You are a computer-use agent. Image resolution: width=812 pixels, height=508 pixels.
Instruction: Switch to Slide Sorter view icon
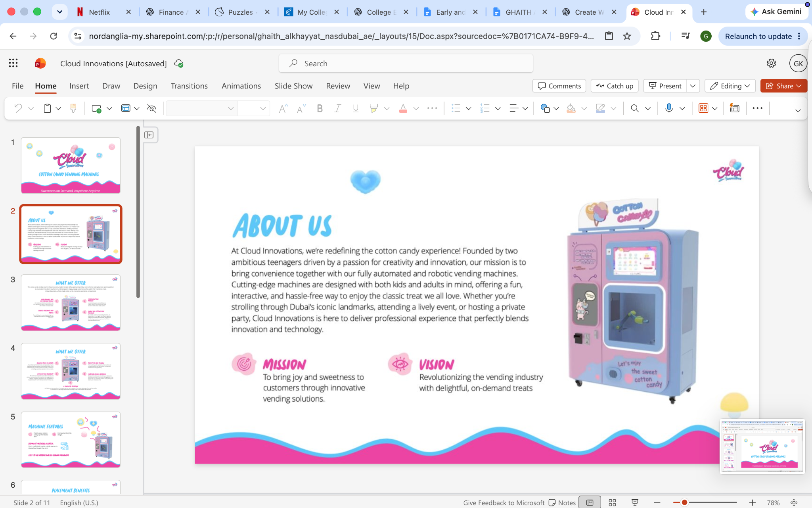point(612,502)
